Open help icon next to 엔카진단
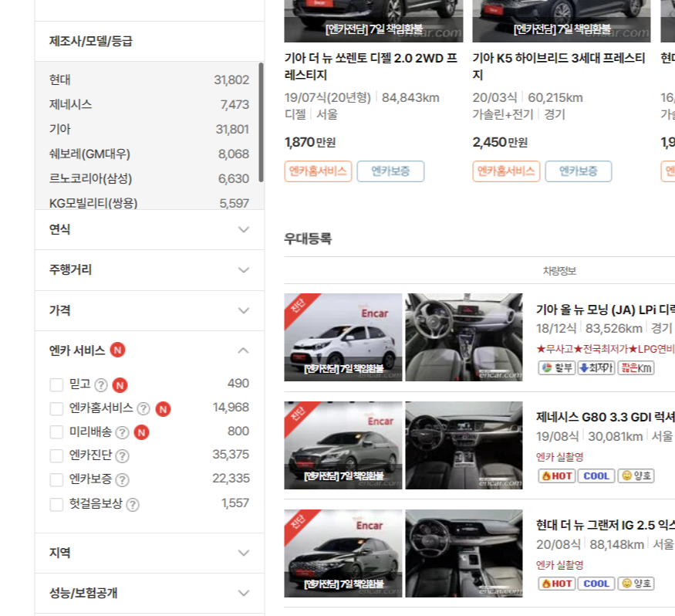The image size is (675, 616). 122,455
